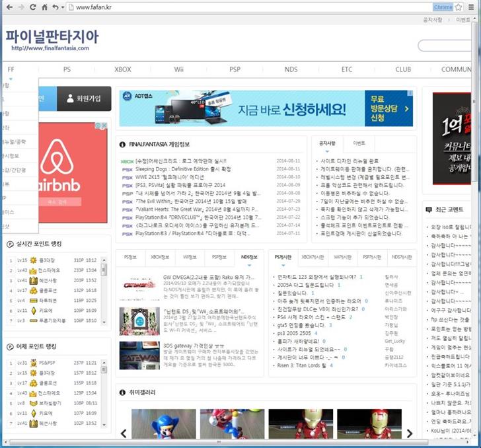The image size is (481, 448).
Task: Click the 파이널판타지아 site logo
Action: [x=52, y=40]
